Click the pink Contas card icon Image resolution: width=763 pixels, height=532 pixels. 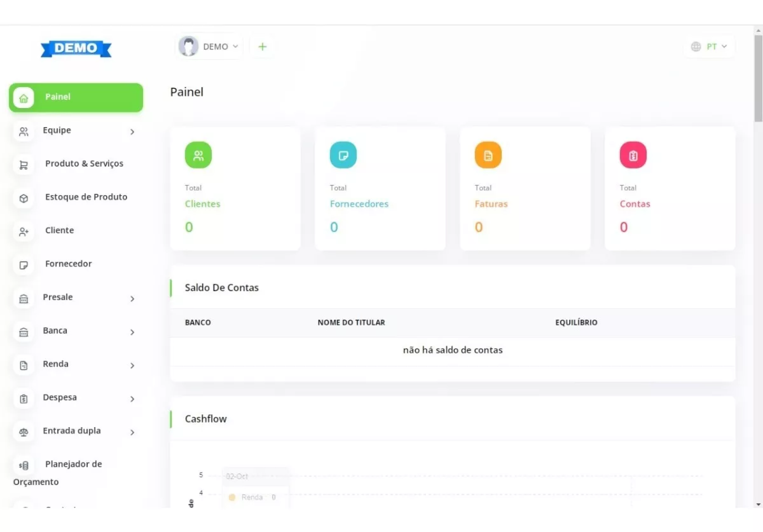point(633,155)
